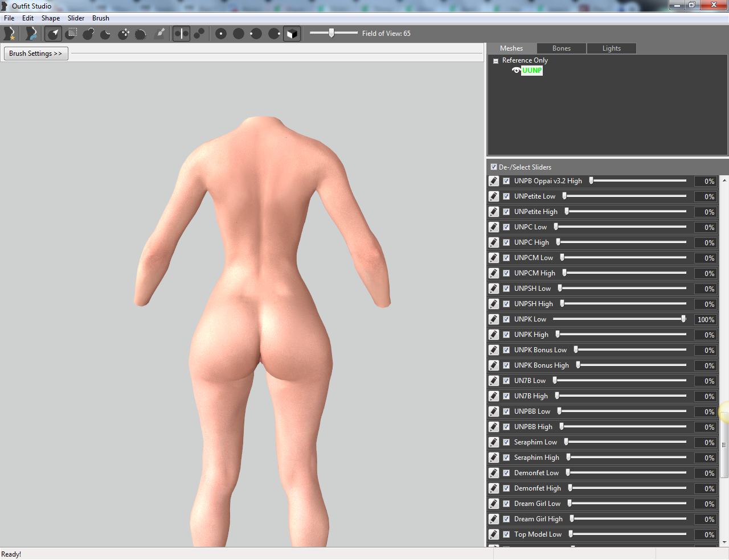
Task: Click the UNPK Low 100% value field
Action: click(706, 320)
